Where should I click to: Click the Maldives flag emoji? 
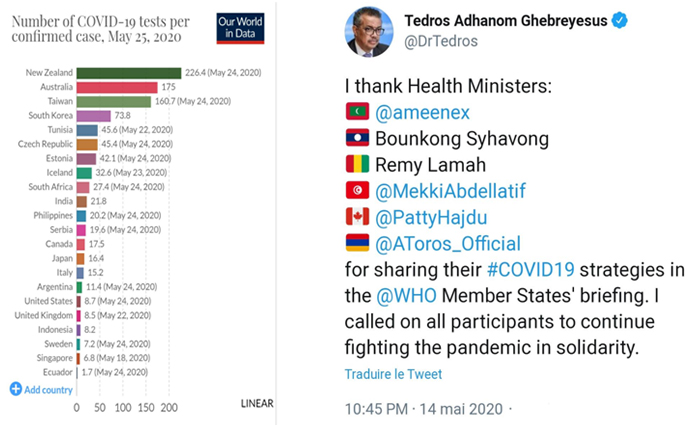click(x=357, y=112)
